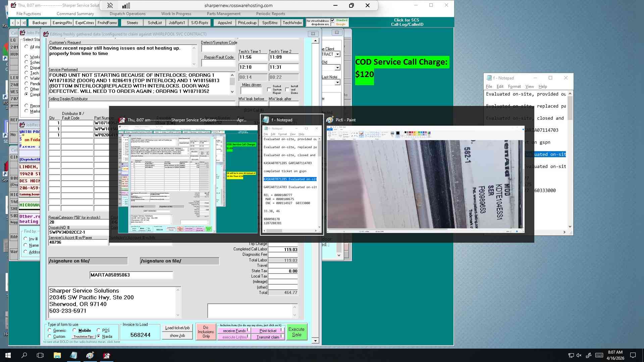Expand the Old dropdown arrow
644x362 pixels.
(337, 68)
